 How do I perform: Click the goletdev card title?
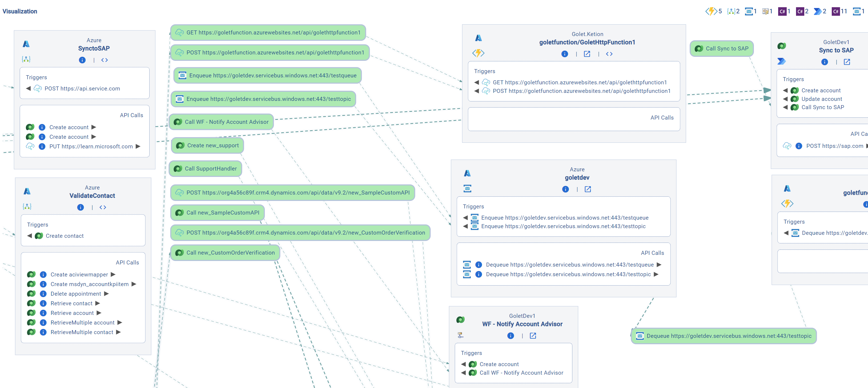click(x=577, y=177)
